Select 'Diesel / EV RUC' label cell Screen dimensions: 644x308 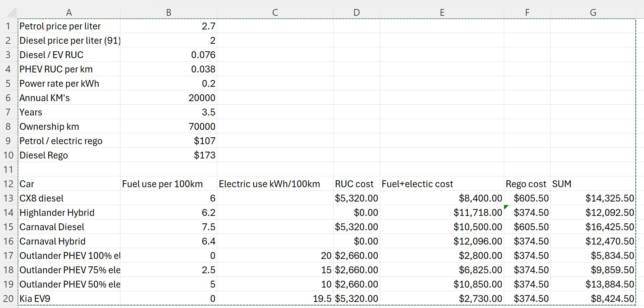pyautogui.click(x=69, y=55)
